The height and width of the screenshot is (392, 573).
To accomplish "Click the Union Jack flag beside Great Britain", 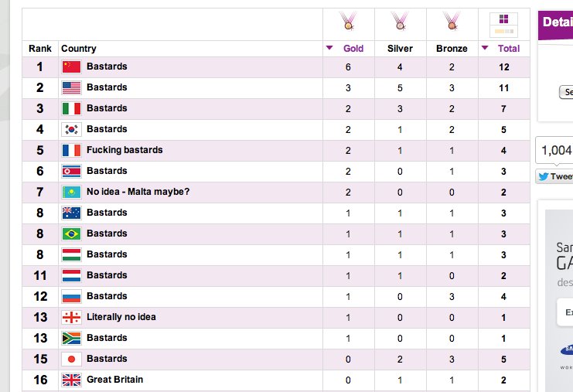I will coord(72,380).
